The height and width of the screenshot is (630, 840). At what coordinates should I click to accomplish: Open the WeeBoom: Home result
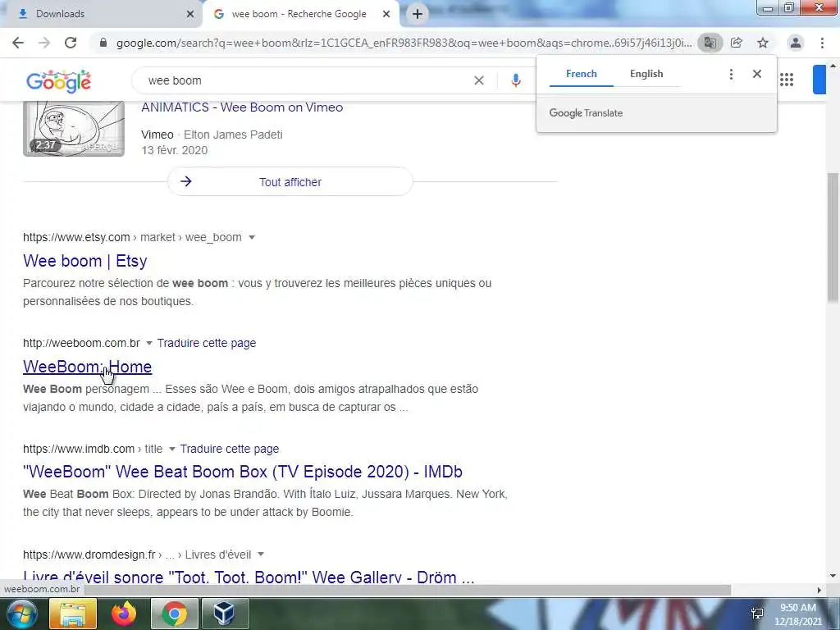(87, 367)
